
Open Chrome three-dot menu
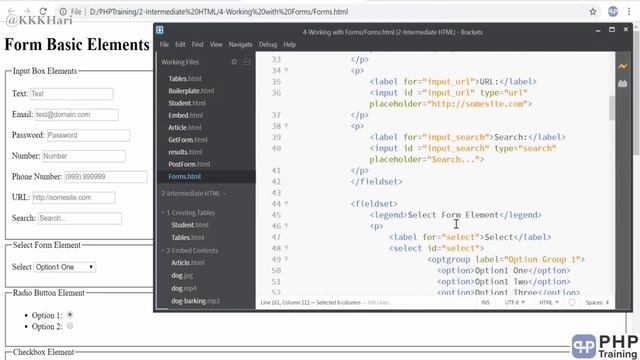tap(629, 11)
